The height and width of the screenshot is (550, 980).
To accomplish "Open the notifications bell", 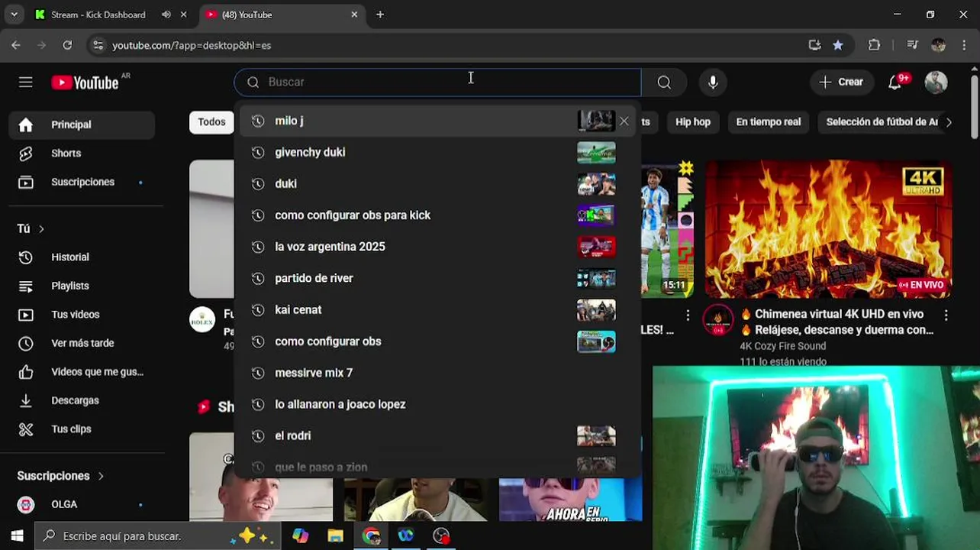I will [895, 82].
